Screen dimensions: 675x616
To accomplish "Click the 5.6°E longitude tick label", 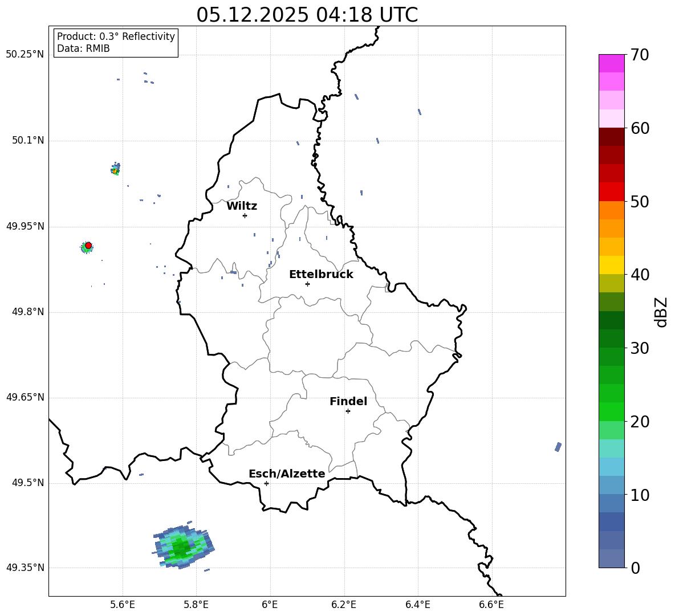I will click(122, 605).
